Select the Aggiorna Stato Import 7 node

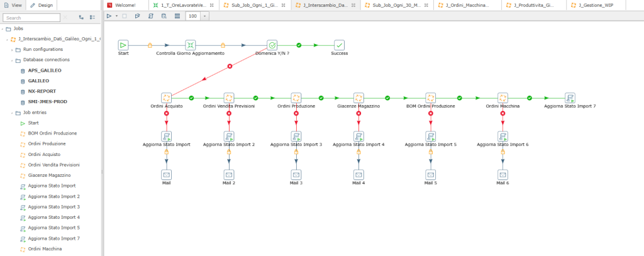point(570,97)
